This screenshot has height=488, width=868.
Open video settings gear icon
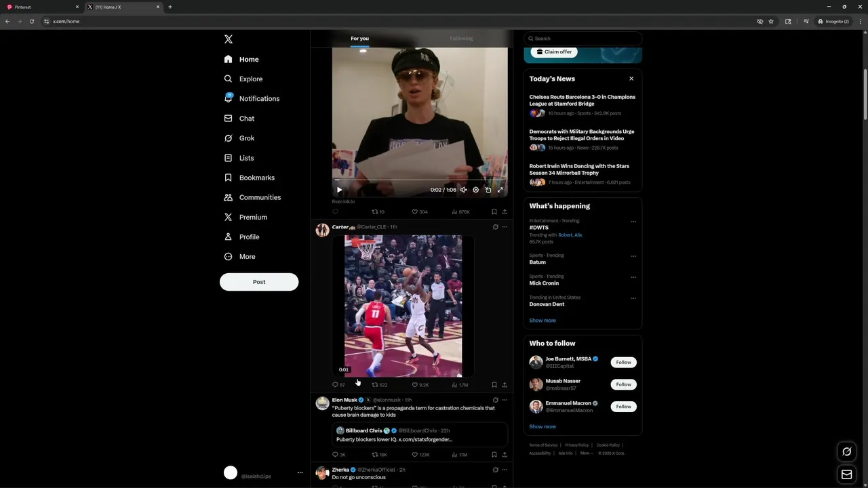coord(476,190)
